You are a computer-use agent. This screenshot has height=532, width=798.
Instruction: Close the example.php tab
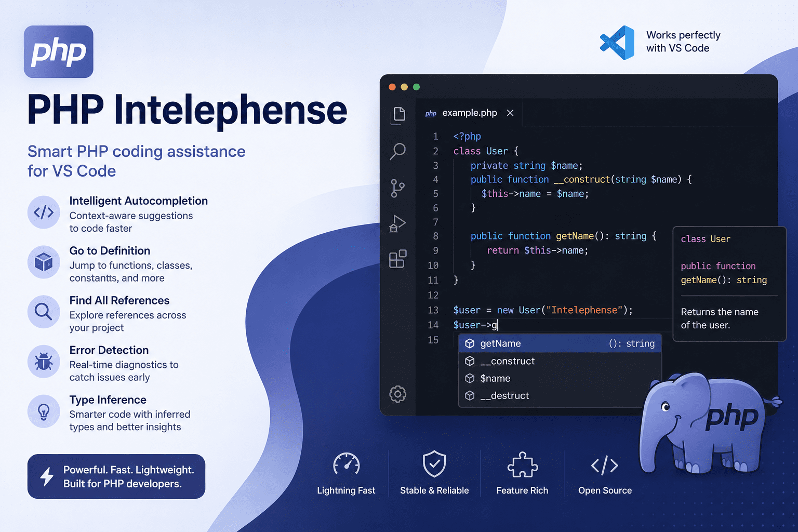pyautogui.click(x=510, y=113)
